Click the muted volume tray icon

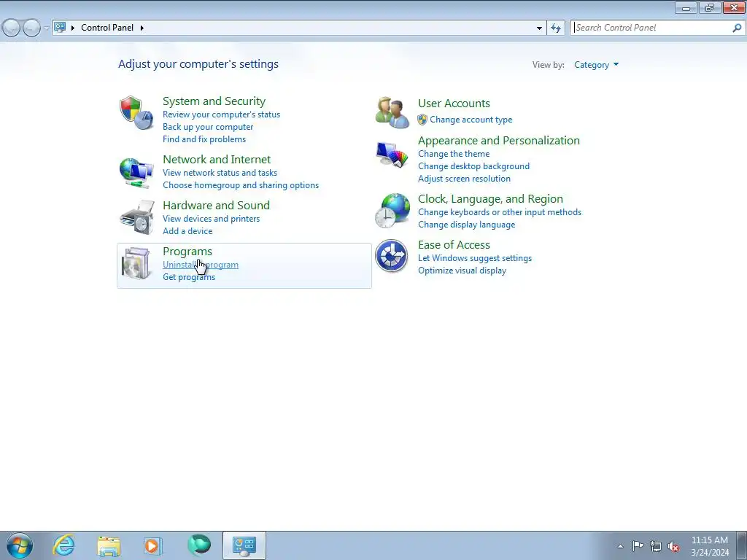(673, 546)
